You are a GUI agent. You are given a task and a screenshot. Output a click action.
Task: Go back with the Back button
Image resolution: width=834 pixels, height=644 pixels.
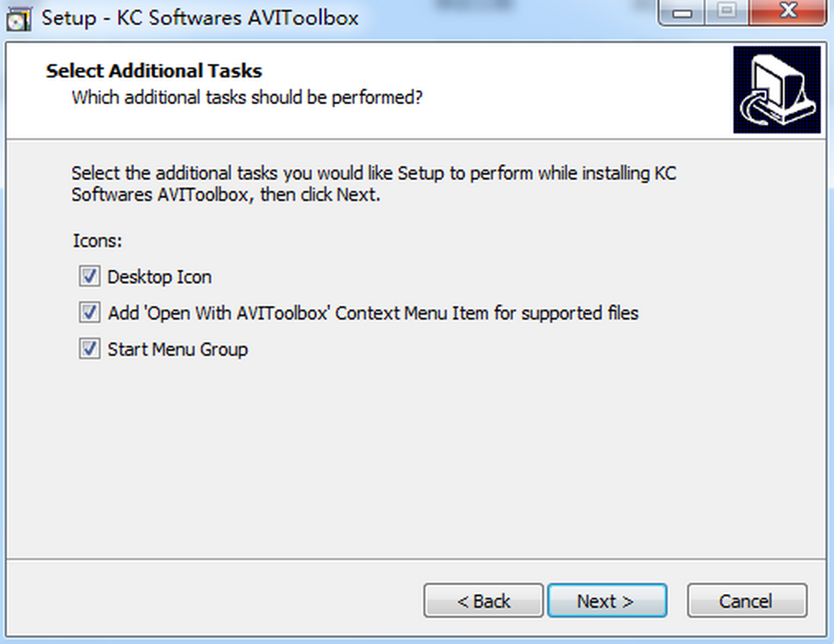point(484,601)
